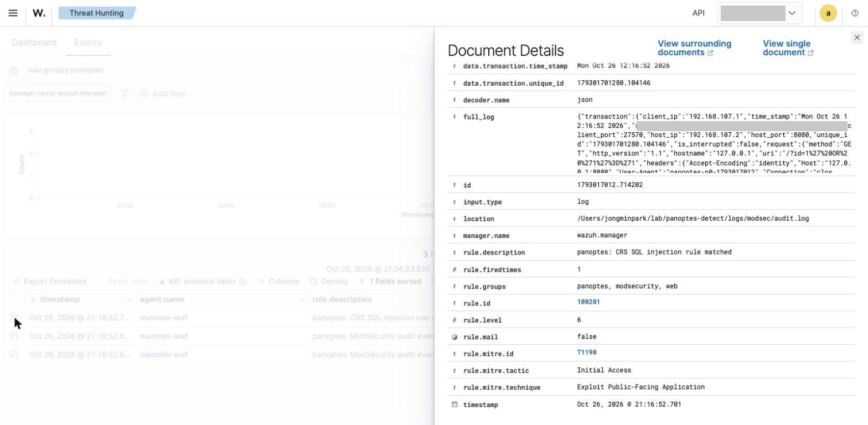Screen dimensions: 868x425
Task: Click the Wazuh logo in the top bar
Action: point(39,13)
